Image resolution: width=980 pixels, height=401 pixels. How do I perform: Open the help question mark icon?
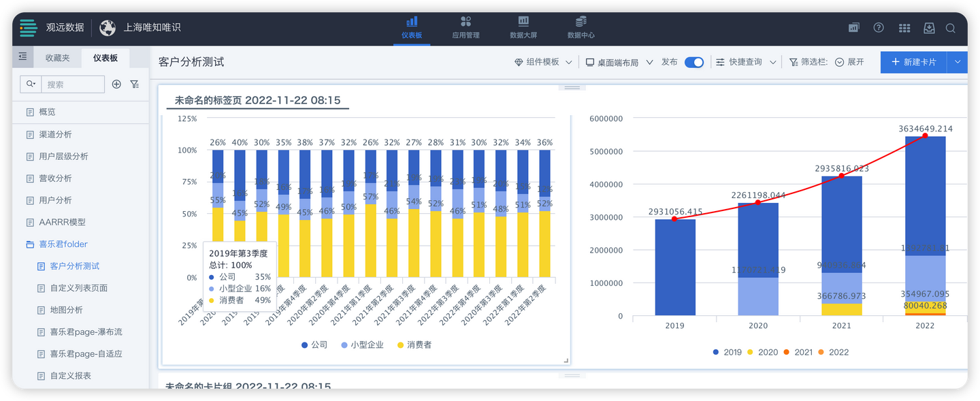(x=879, y=28)
